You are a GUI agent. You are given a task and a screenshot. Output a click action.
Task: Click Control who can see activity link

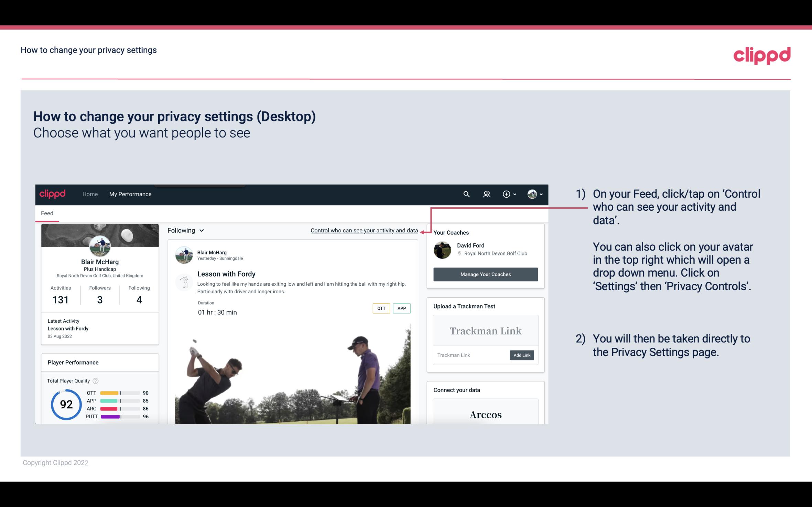click(x=364, y=230)
